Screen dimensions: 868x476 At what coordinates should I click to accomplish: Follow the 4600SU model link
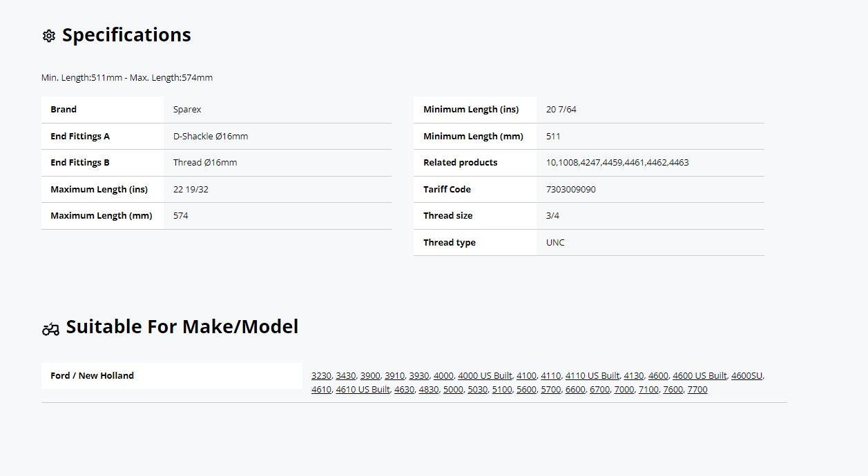pos(746,376)
